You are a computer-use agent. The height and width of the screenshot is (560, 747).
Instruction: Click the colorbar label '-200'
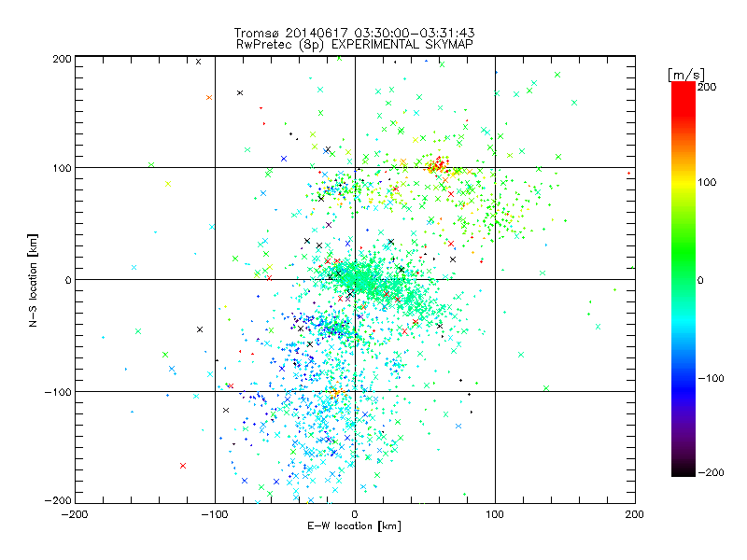[x=711, y=472]
